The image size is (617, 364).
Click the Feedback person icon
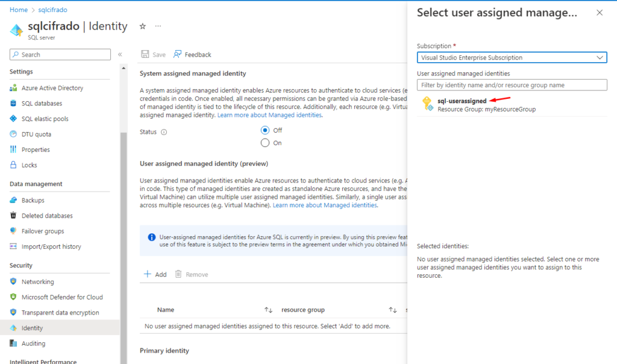(178, 54)
